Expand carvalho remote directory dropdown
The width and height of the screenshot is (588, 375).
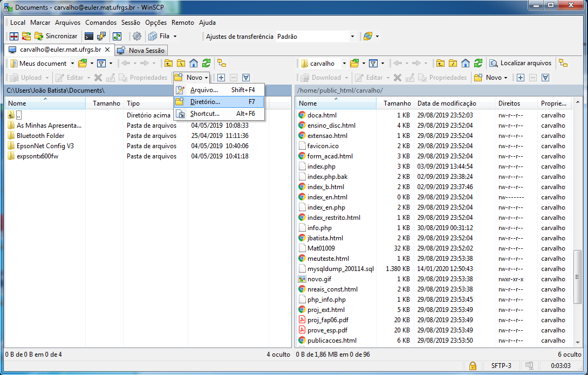tap(344, 64)
